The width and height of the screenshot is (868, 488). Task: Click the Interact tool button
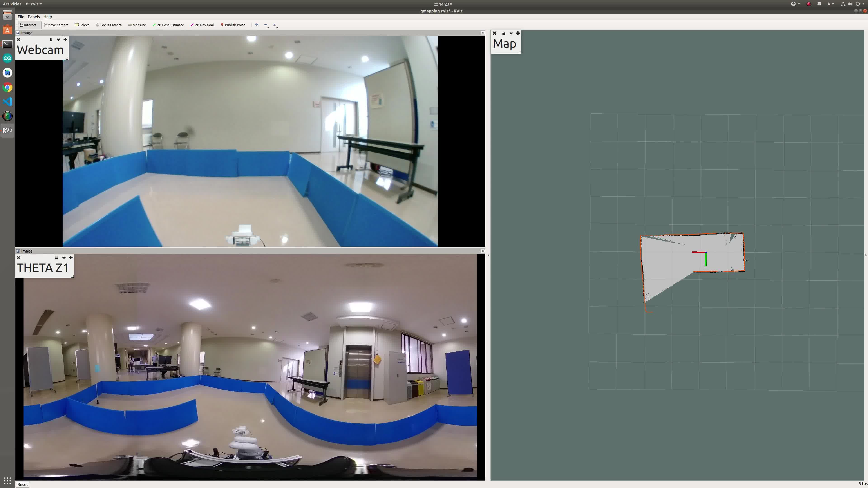click(x=28, y=25)
